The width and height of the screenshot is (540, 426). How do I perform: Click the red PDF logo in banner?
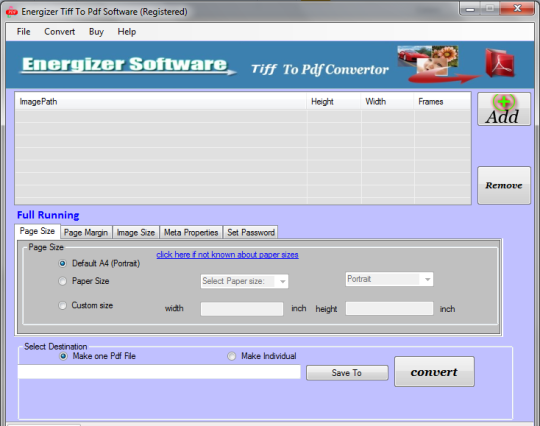pyautogui.click(x=500, y=63)
